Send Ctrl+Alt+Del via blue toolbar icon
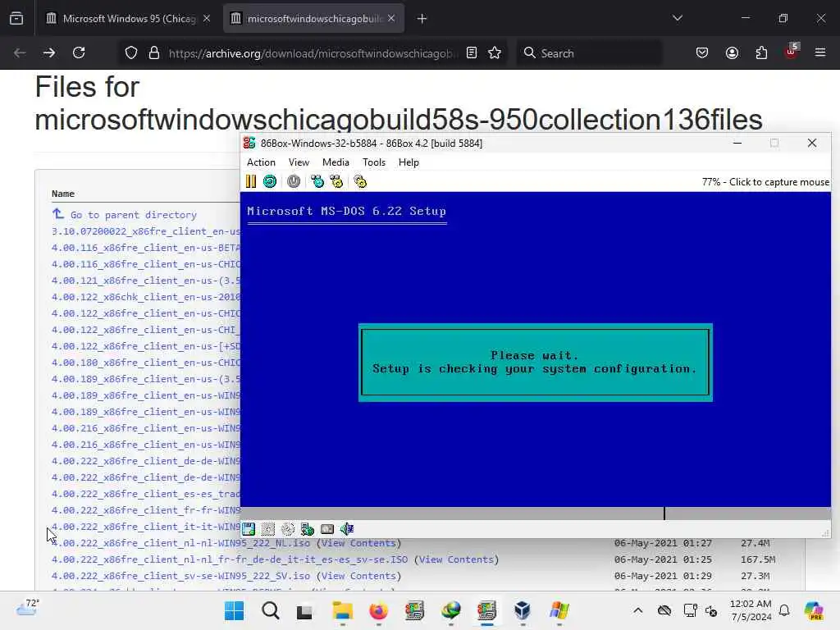The image size is (840, 630). [317, 181]
